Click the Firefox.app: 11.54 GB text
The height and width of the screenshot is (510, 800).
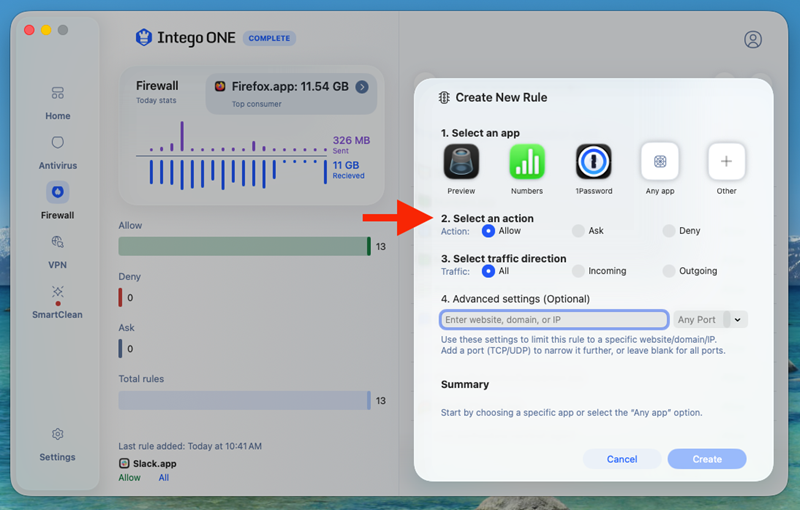point(290,87)
